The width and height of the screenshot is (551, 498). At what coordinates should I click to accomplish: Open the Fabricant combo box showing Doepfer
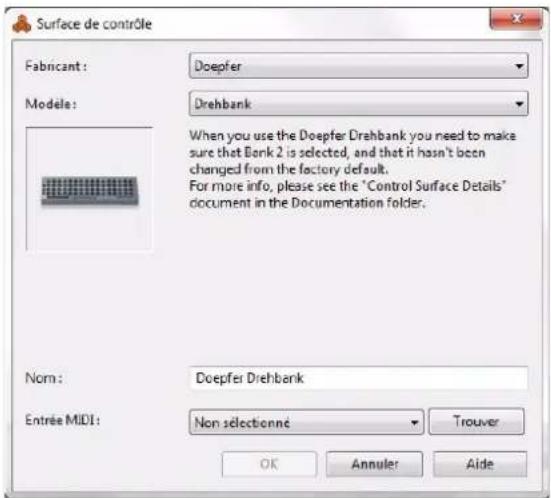tap(358, 66)
